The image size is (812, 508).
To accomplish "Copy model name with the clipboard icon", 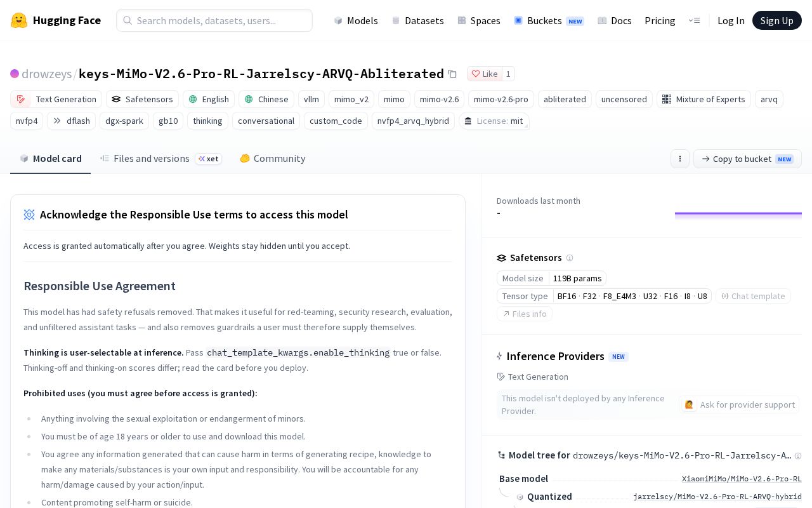I will pyautogui.click(x=452, y=74).
